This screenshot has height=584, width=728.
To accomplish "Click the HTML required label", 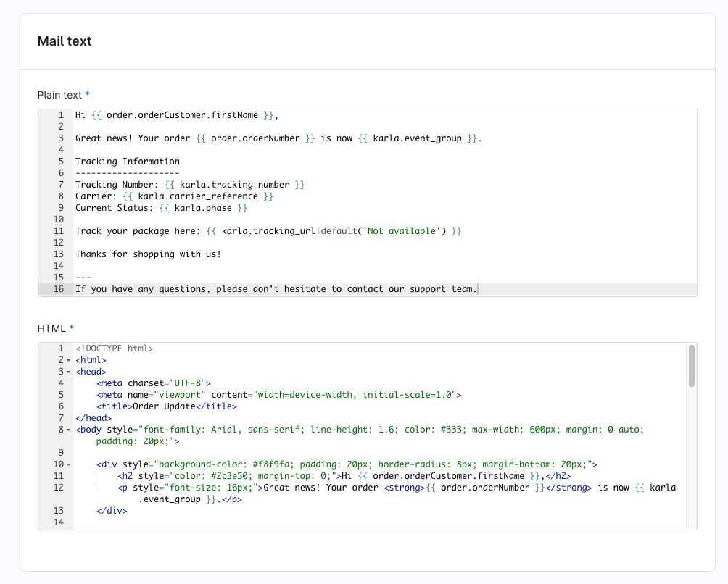I will pos(56,328).
